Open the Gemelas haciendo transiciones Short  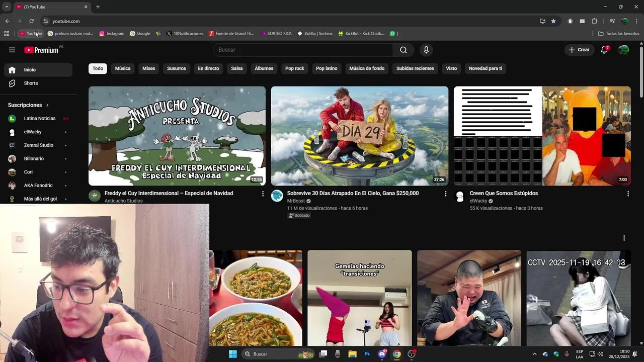360,298
